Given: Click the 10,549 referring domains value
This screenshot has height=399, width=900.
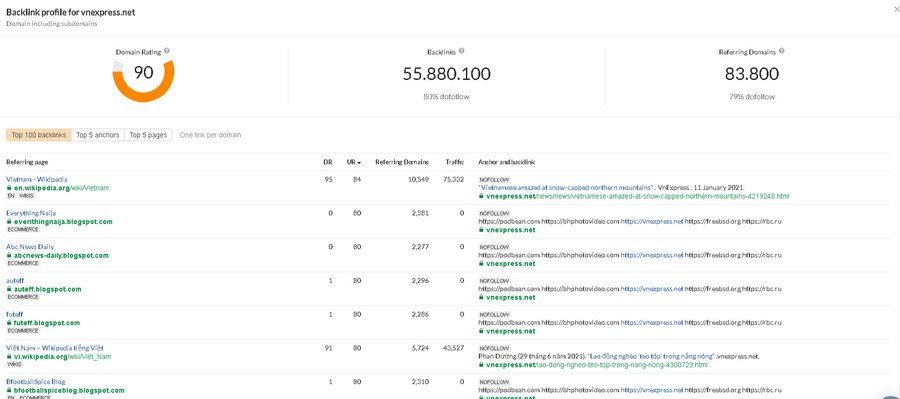Looking at the screenshot, I should [x=417, y=180].
